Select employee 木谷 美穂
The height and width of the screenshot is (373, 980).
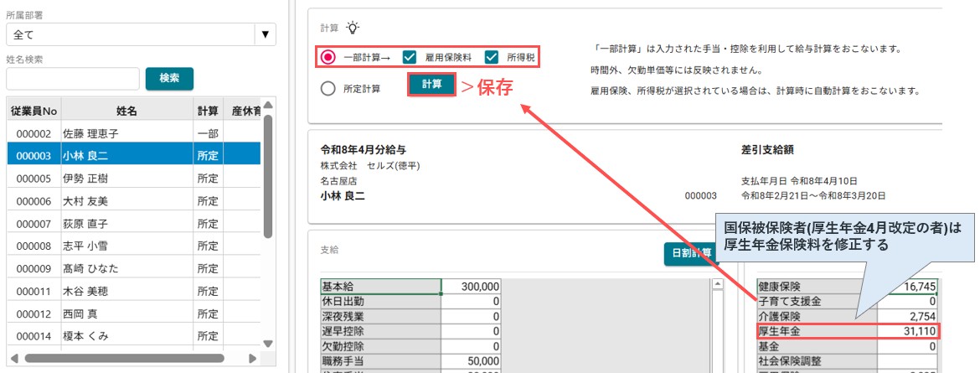click(x=134, y=292)
